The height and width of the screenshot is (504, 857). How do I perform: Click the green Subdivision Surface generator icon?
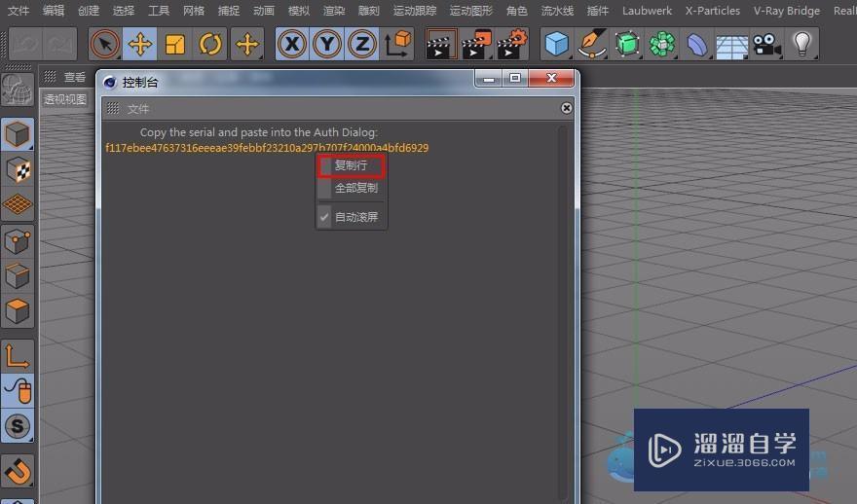click(627, 44)
